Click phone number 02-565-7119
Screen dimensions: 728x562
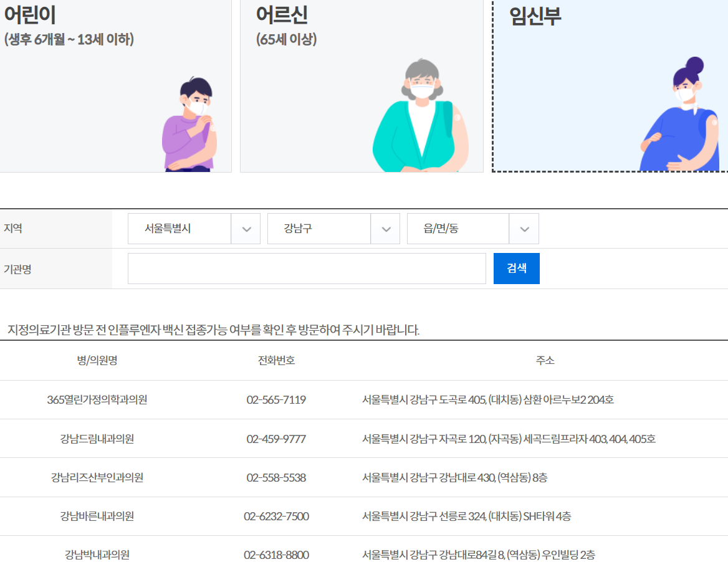tap(276, 399)
